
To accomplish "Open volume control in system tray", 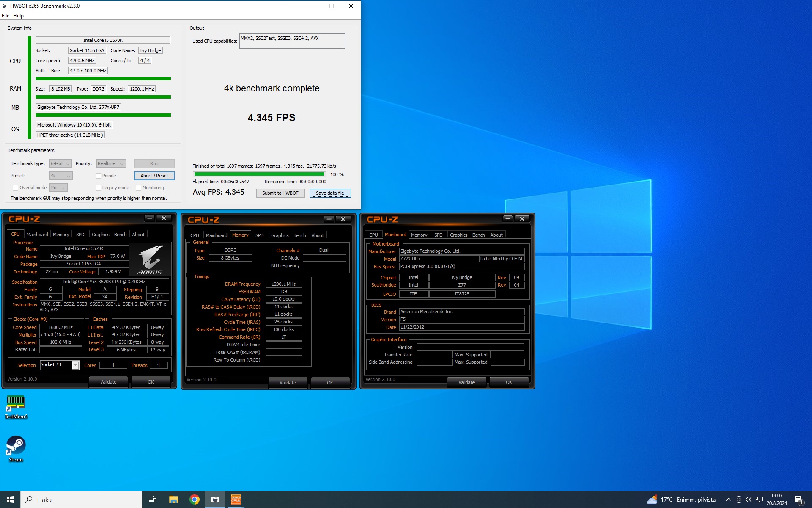I will [749, 500].
